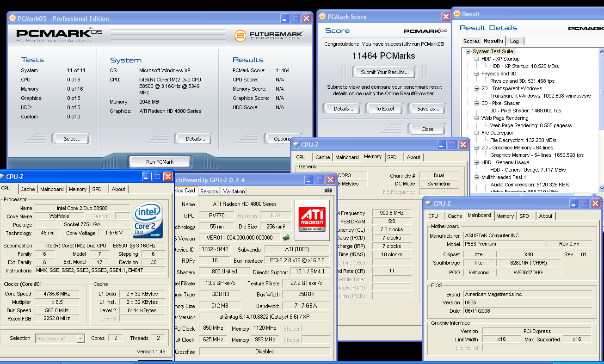Open CPU tab in CPU-Z Mainboard window
Viewport: 604px width, 364px height.
pos(433,216)
